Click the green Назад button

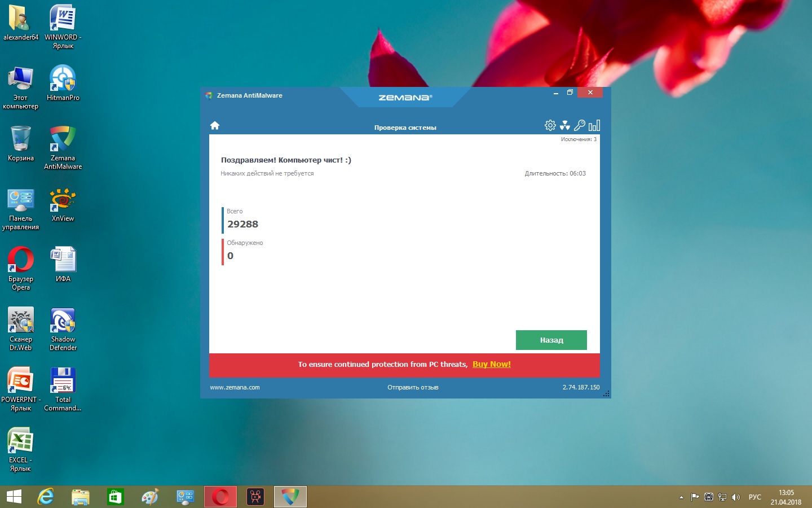click(551, 340)
